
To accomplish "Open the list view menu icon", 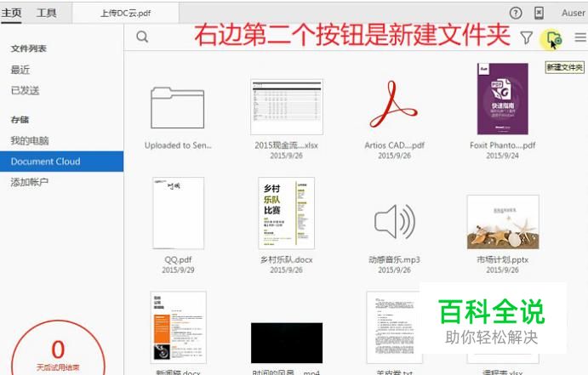I will pos(580,37).
